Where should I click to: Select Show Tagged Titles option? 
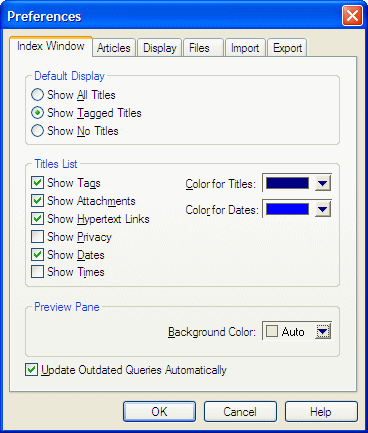pos(37,113)
